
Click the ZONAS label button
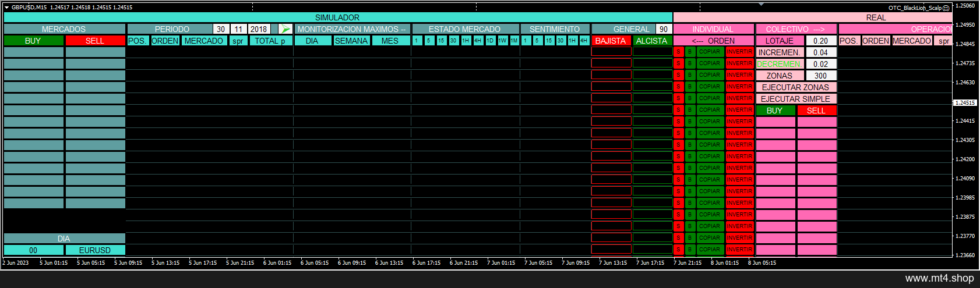(x=780, y=76)
